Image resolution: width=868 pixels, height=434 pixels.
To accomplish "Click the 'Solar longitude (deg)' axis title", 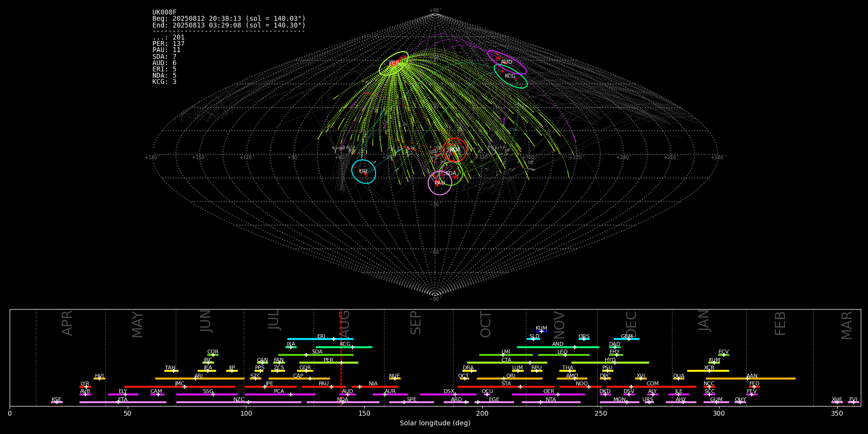I will (x=435, y=423).
